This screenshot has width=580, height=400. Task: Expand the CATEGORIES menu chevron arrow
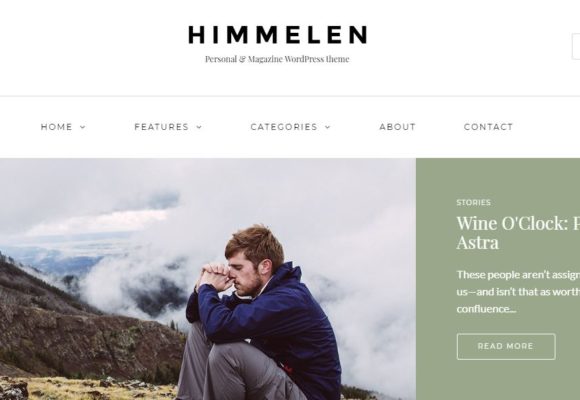[328, 127]
